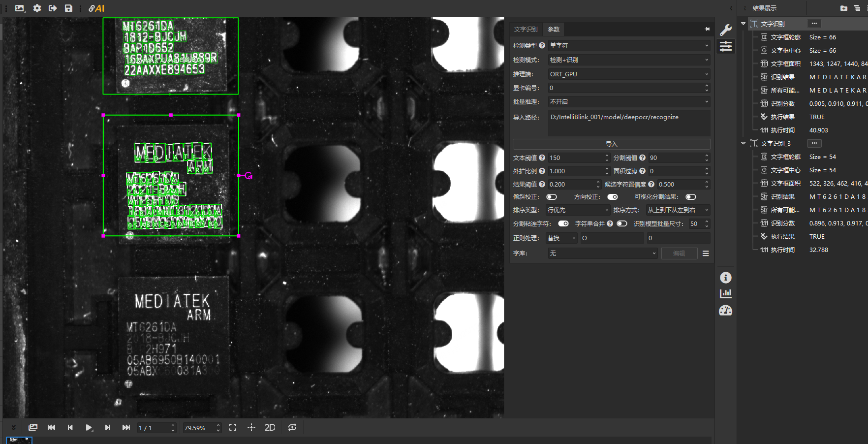Switch to the 文字识别 tab
The image size is (868, 444).
coord(526,30)
